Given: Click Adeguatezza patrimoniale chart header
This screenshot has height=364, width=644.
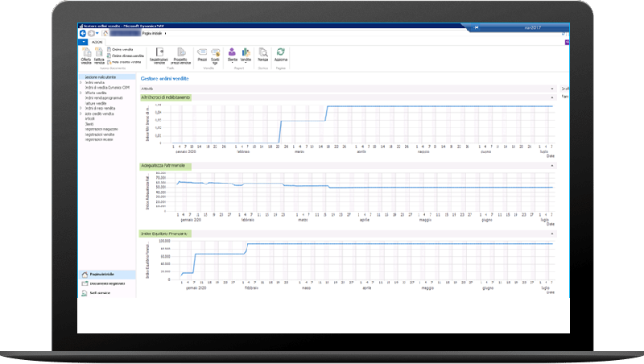Looking at the screenshot, I should click(163, 166).
